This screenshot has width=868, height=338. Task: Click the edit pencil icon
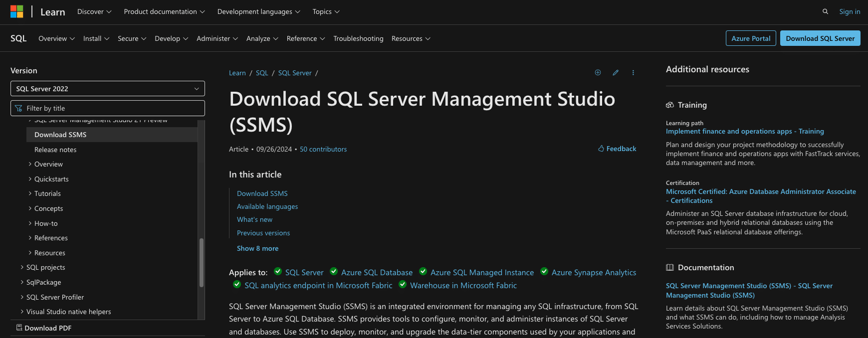pos(616,73)
